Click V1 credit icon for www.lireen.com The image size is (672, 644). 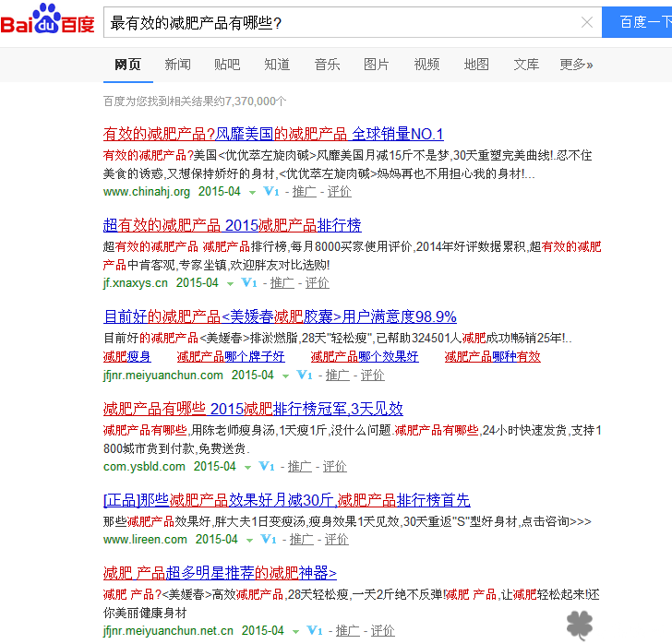(x=269, y=539)
